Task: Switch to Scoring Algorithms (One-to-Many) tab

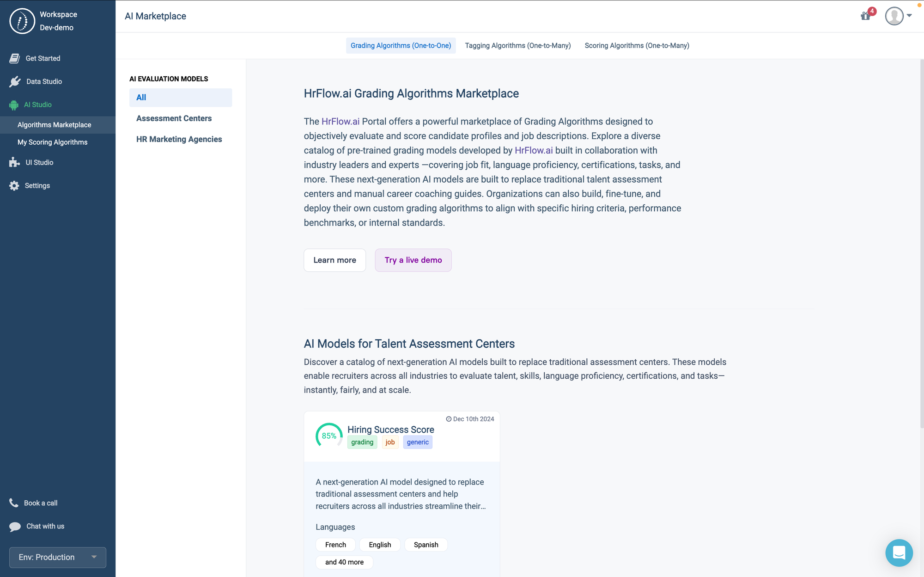Action: (x=637, y=45)
